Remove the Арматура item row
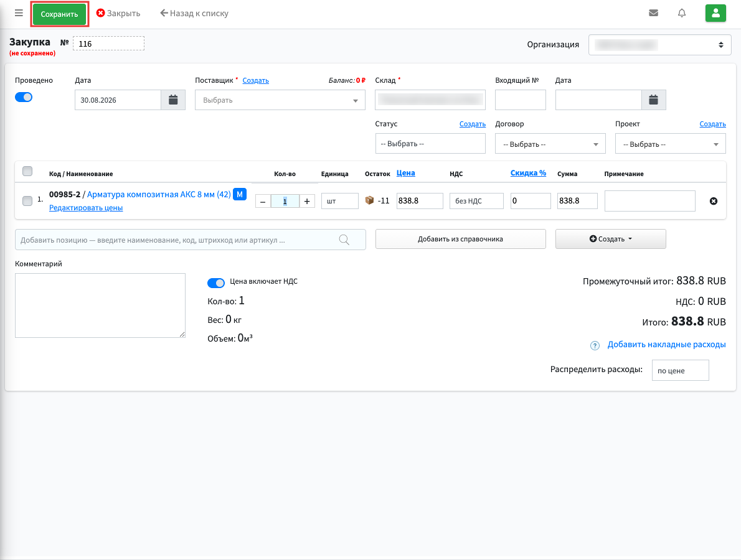The image size is (741, 560). [x=714, y=201]
